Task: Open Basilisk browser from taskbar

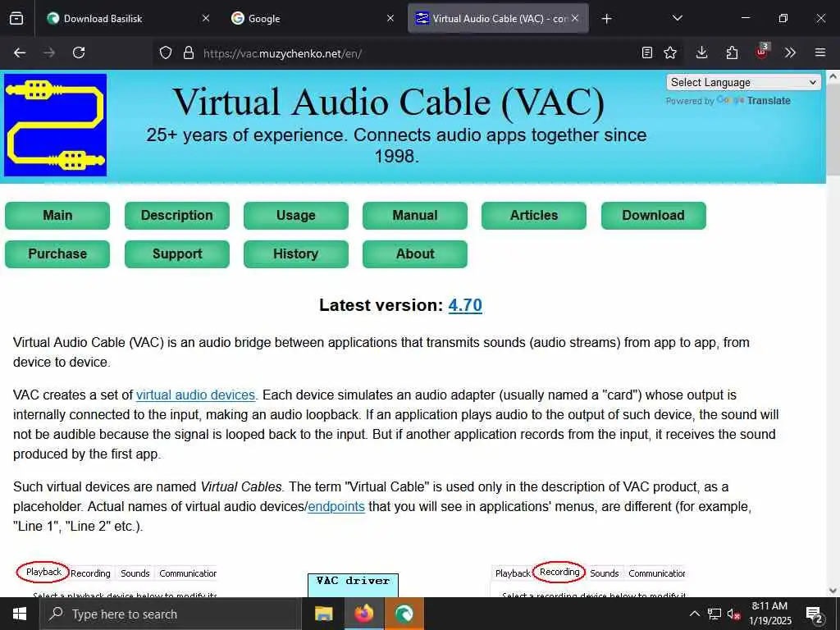Action: click(x=404, y=614)
